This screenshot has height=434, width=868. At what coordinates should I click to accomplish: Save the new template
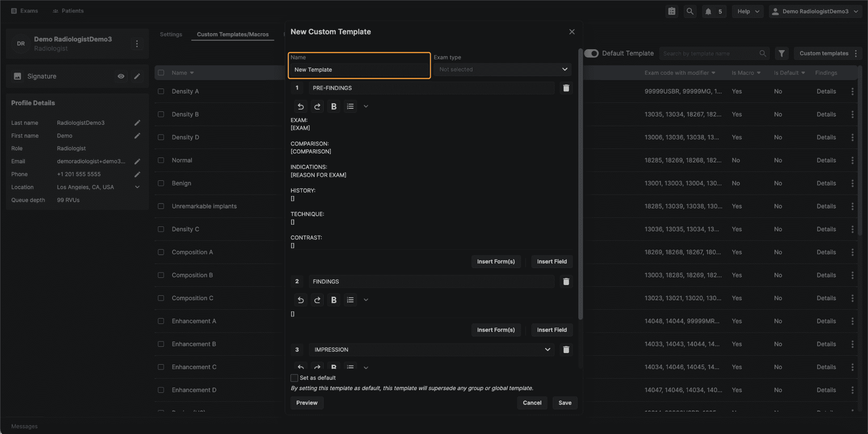coord(565,403)
